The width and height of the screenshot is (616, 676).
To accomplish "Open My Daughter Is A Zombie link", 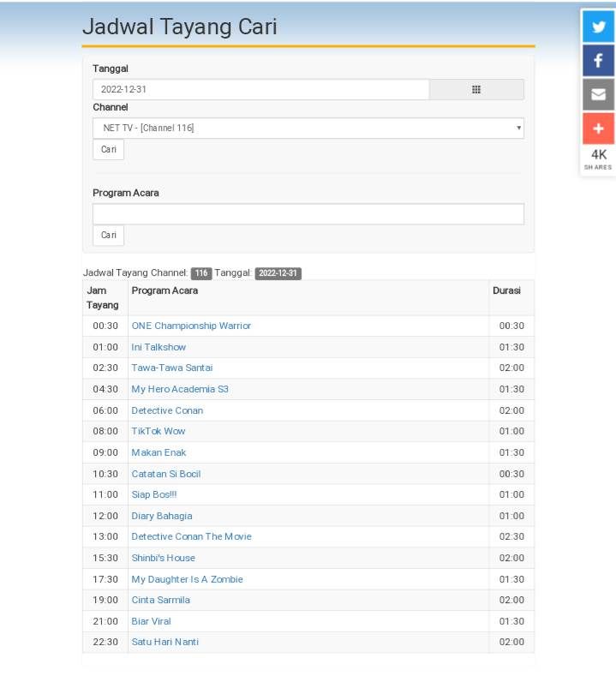I will (187, 579).
